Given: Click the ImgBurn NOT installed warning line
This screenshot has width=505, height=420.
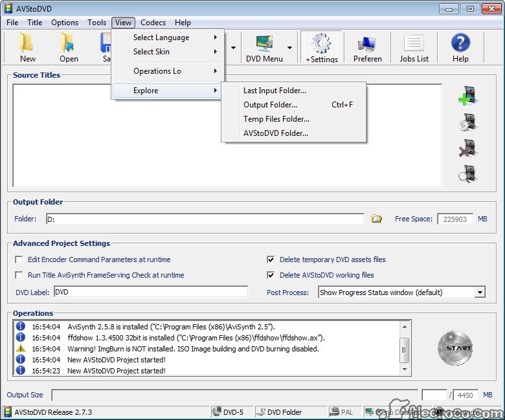Looking at the screenshot, I should coord(193,349).
